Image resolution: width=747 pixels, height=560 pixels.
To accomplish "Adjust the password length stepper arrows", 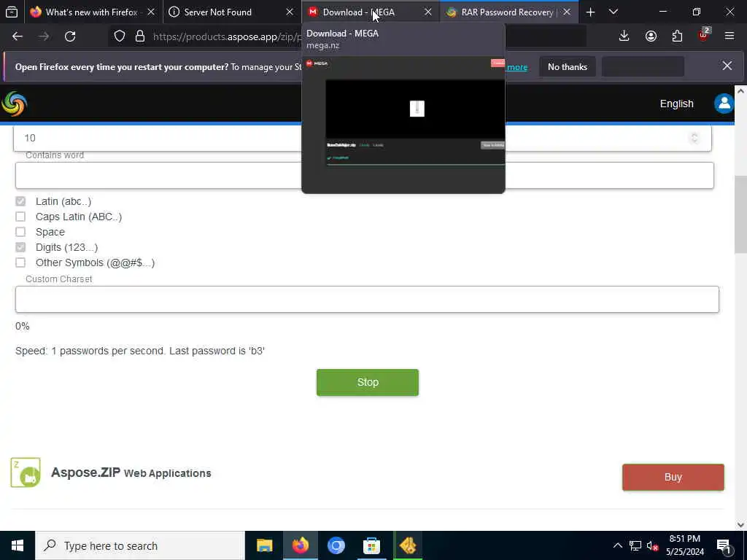I will tap(694, 138).
